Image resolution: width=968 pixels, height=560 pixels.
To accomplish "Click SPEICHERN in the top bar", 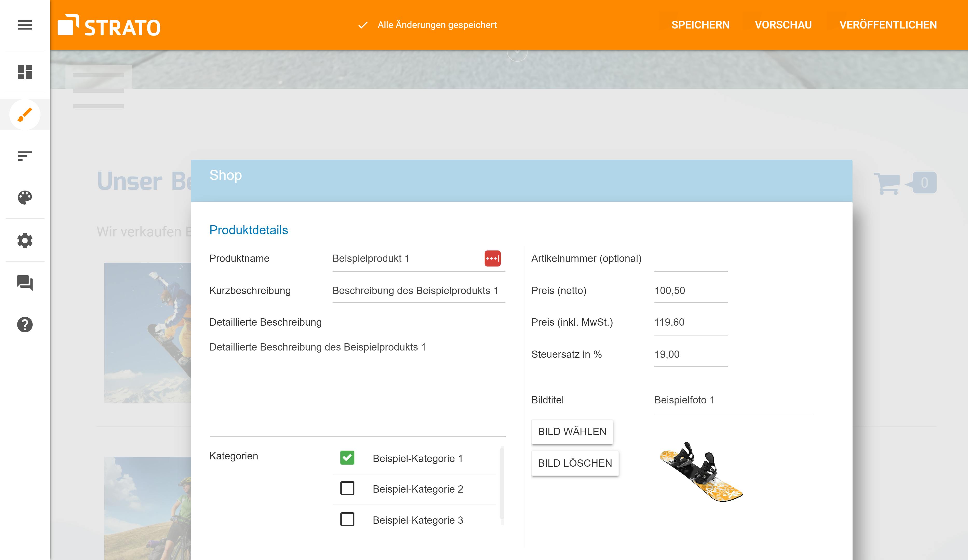I will point(701,25).
